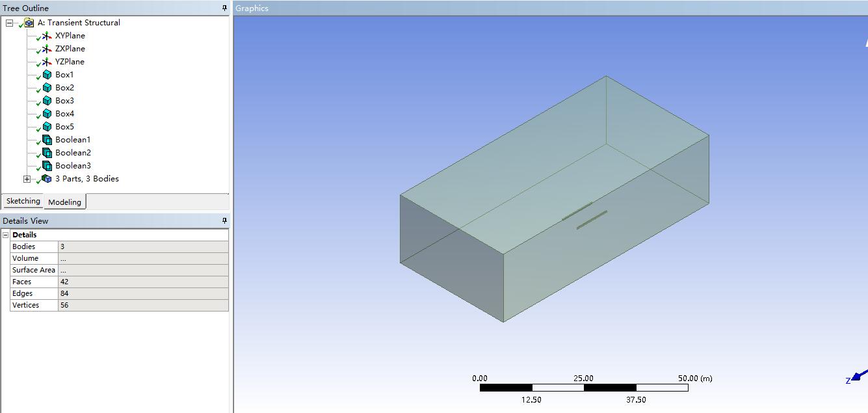
Task: Select Box4 label in tree
Action: 64,114
